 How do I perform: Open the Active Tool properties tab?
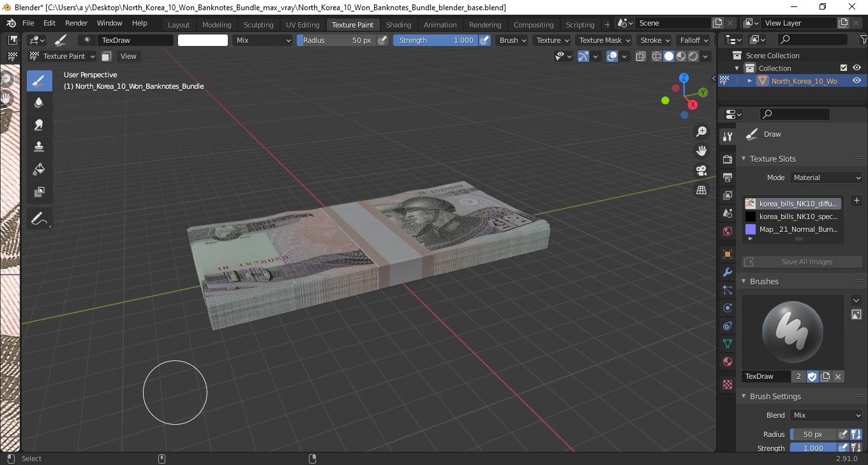point(727,137)
